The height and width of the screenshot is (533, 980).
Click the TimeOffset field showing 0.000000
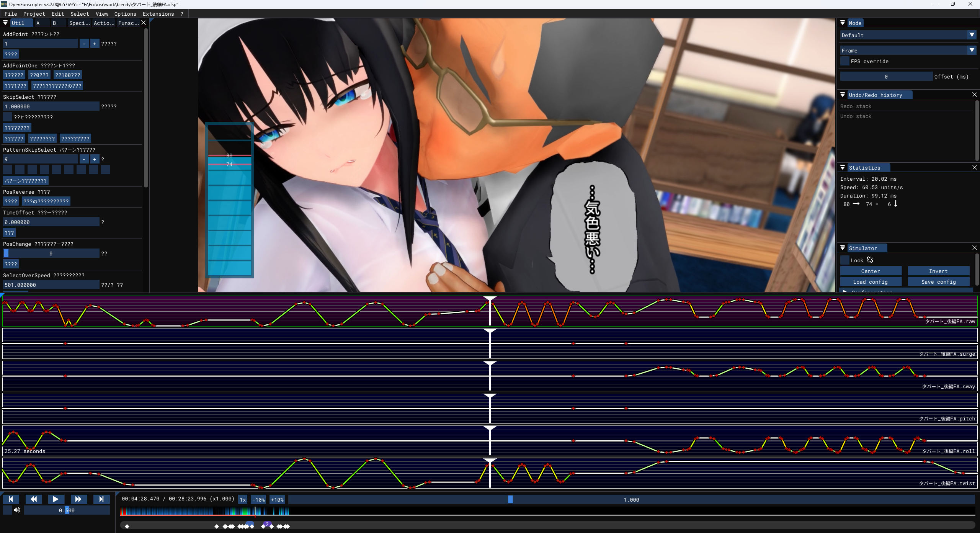pos(51,222)
